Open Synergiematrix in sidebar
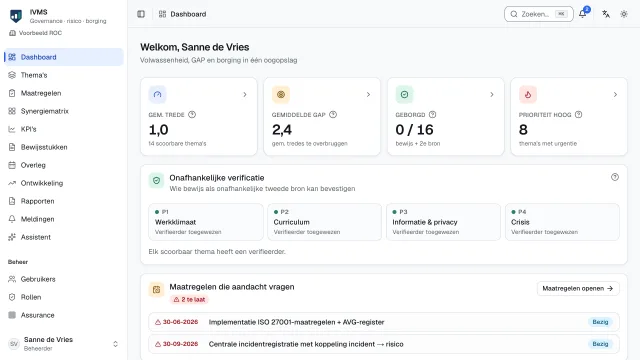The height and width of the screenshot is (360, 640). click(x=64, y=111)
